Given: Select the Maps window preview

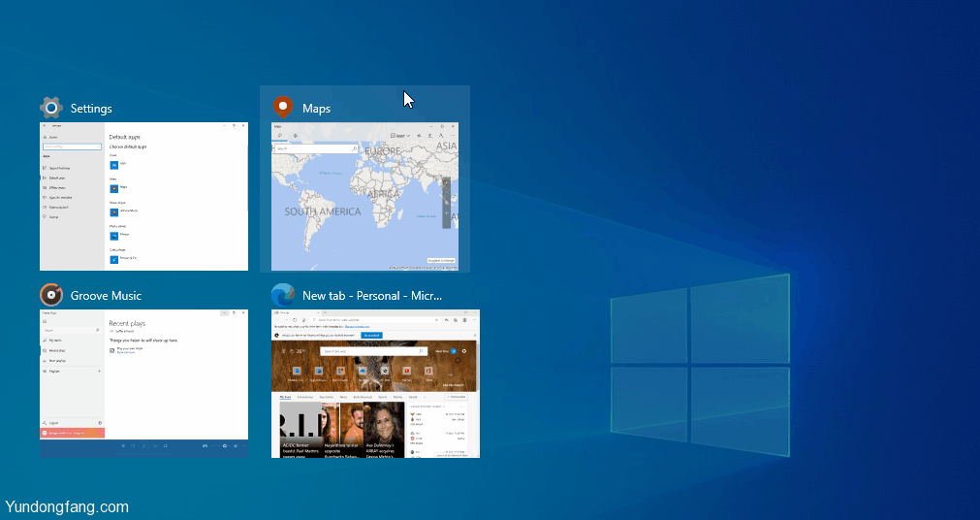Looking at the screenshot, I should click(364, 197).
